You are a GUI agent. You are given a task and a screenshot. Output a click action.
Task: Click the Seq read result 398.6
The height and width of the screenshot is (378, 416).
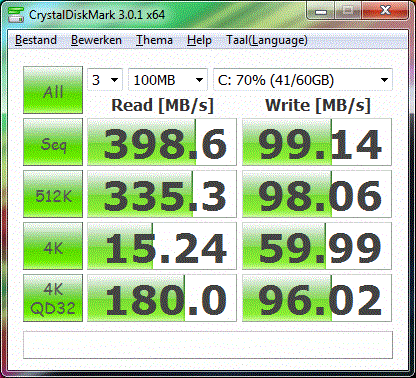pos(162,142)
